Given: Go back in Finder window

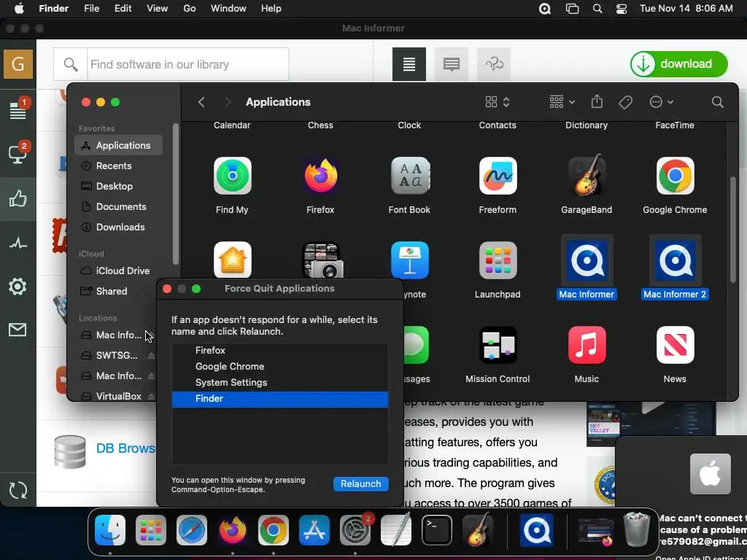Looking at the screenshot, I should click(x=201, y=102).
